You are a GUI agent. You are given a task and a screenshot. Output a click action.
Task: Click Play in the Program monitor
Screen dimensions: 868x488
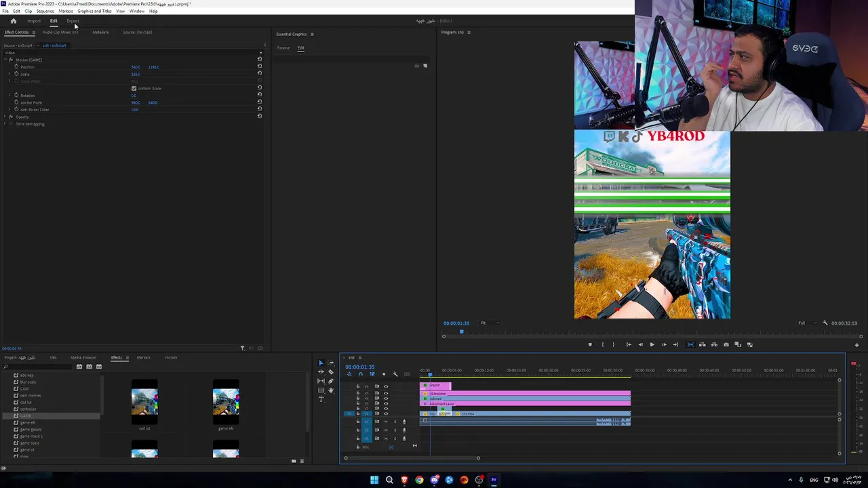click(x=652, y=344)
